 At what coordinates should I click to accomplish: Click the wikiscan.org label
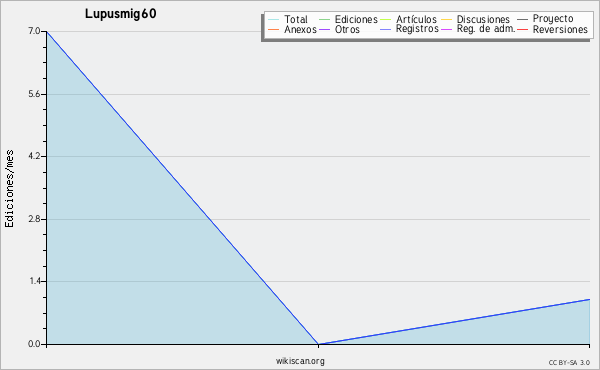coord(300,361)
